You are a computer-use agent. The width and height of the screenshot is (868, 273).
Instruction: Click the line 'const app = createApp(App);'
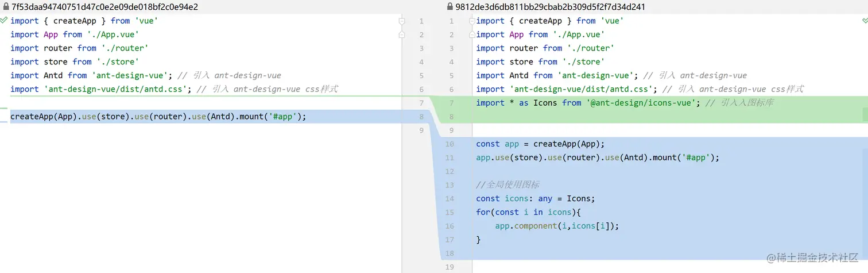pyautogui.click(x=540, y=144)
